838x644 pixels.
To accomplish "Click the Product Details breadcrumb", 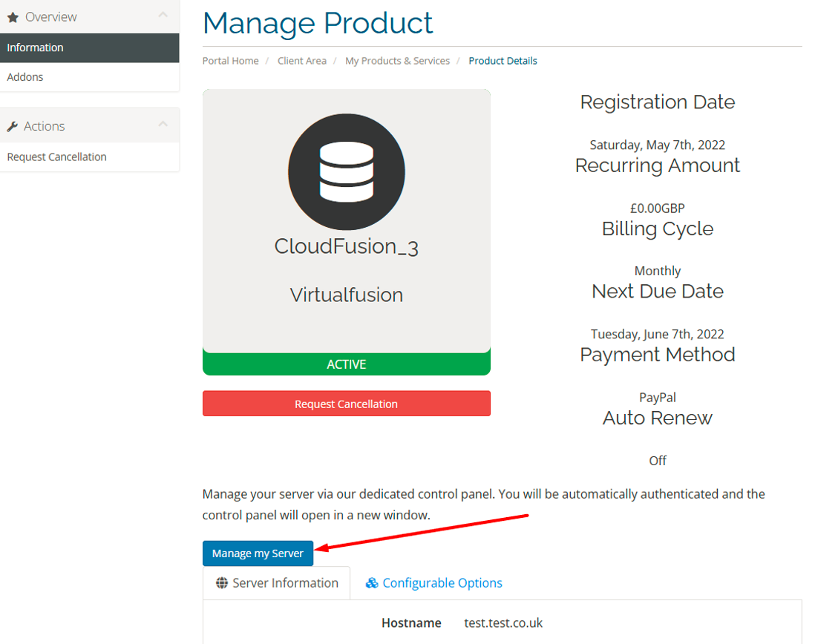I will coord(503,61).
